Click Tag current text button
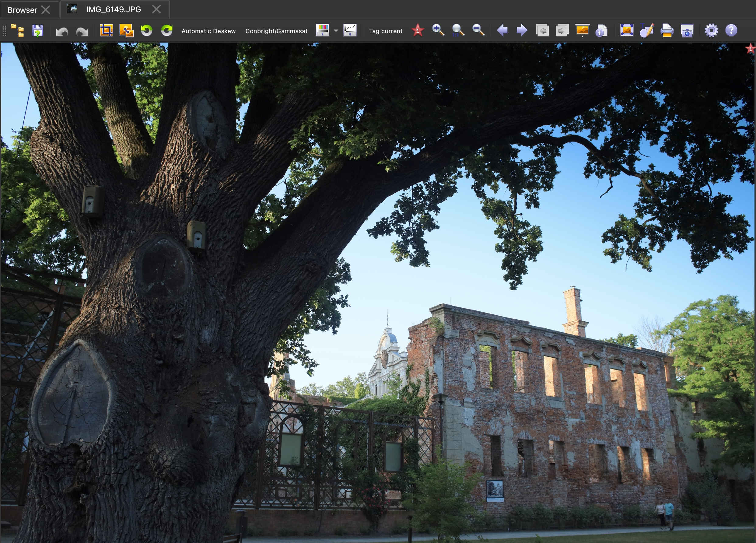Viewport: 756px width, 543px height. coord(385,31)
